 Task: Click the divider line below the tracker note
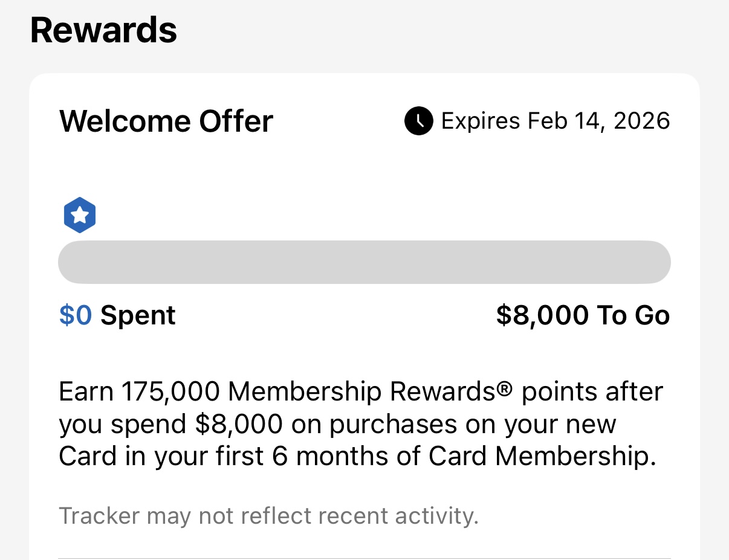coord(364,558)
